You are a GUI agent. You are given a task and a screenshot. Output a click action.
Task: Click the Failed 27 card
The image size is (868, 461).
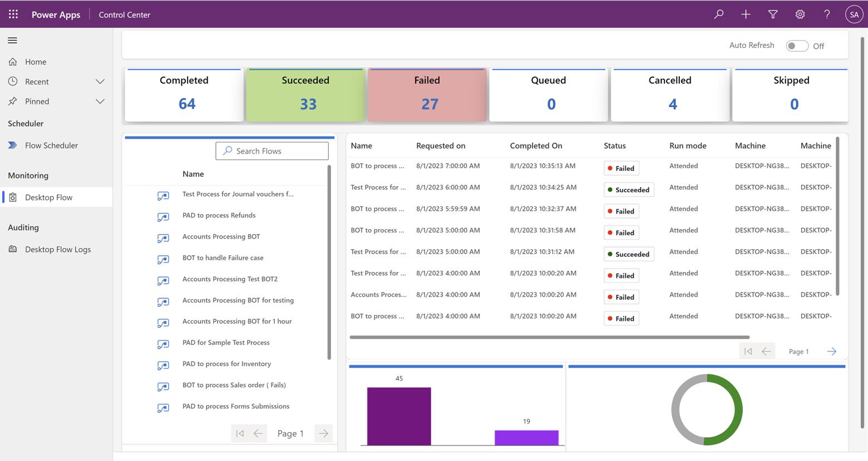pos(427,95)
